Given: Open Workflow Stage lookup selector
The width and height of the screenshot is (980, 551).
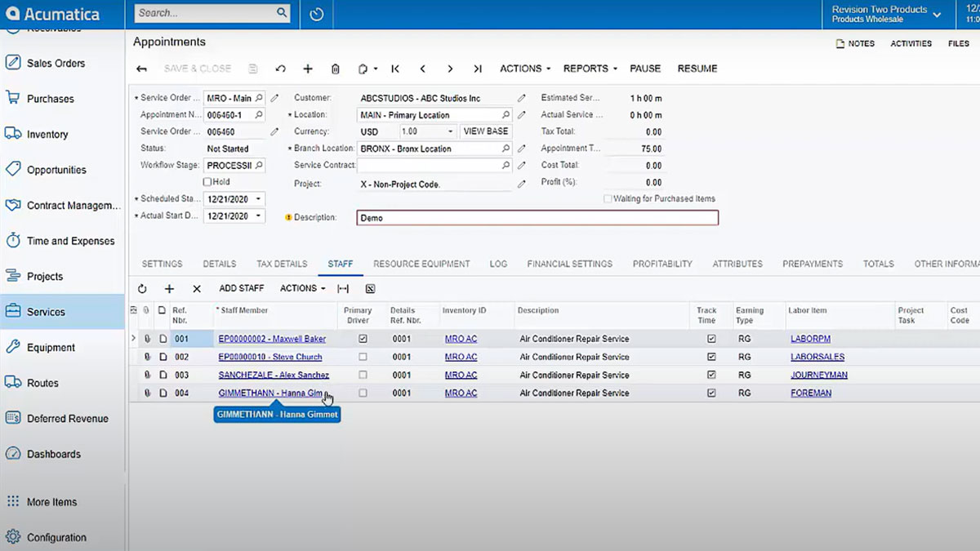Looking at the screenshot, I should (259, 165).
